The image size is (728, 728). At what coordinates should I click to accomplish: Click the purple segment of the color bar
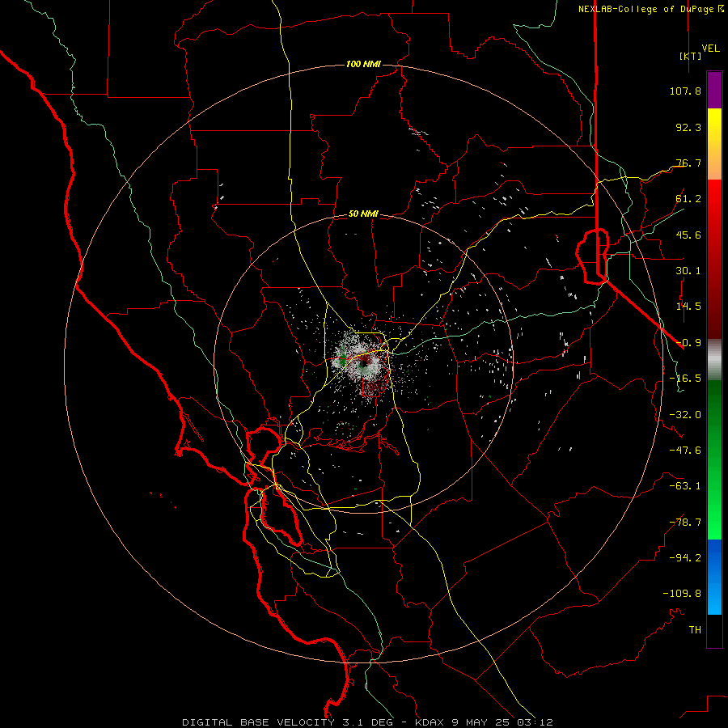point(714,90)
